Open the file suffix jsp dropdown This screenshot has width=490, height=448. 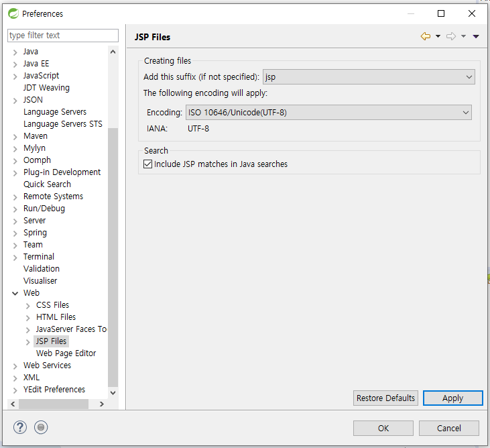tap(369, 77)
